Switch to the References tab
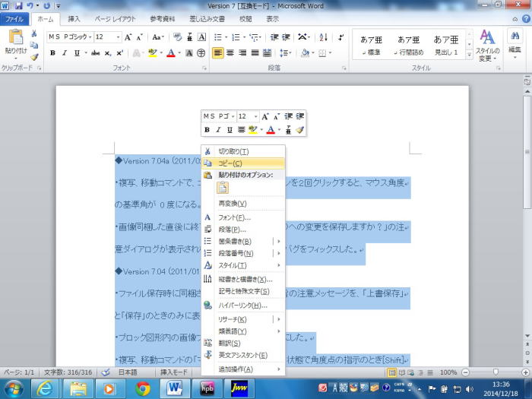The height and width of the screenshot is (399, 532). click(x=163, y=19)
